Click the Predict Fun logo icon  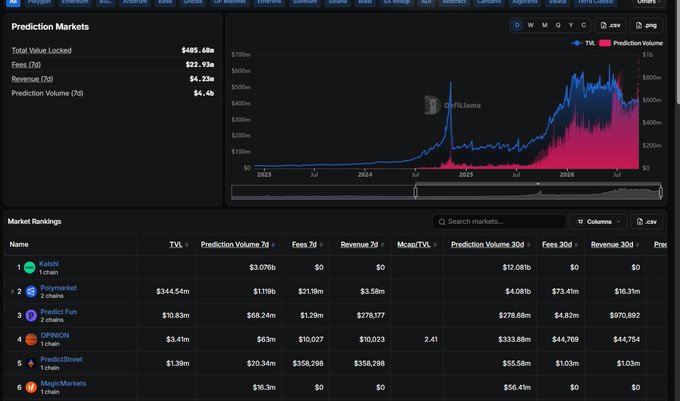coord(31,315)
